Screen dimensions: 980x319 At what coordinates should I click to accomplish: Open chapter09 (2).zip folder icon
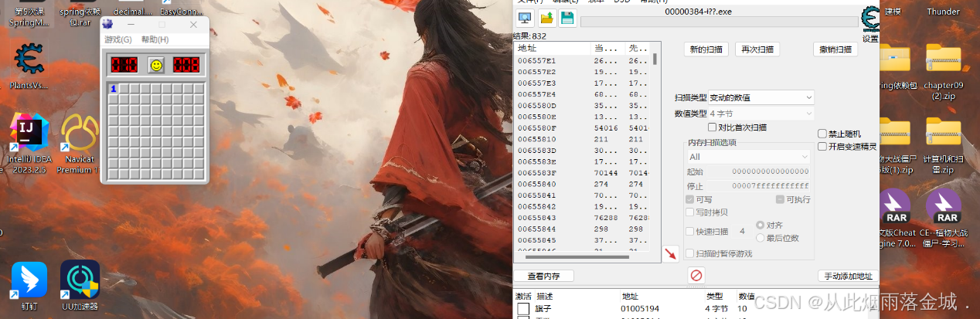point(943,73)
